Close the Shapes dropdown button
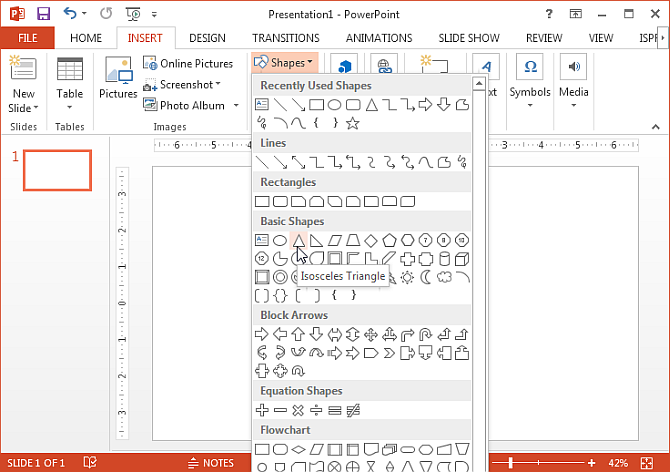 pyautogui.click(x=283, y=63)
